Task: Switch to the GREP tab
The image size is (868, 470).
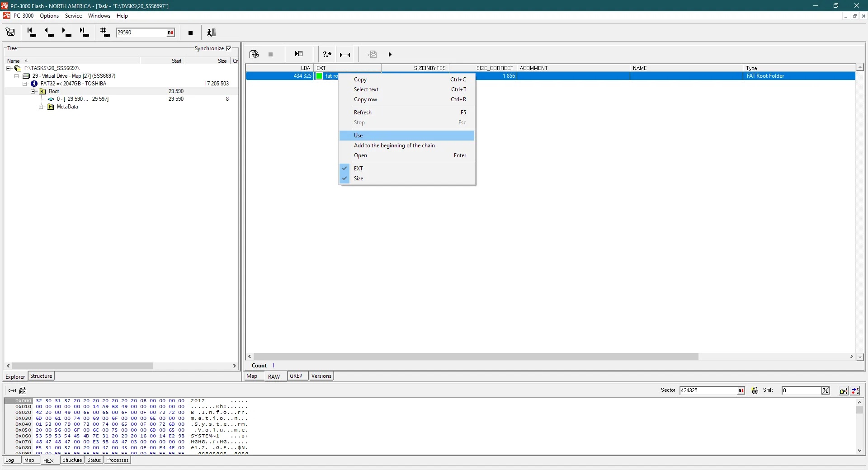Action: click(x=296, y=376)
